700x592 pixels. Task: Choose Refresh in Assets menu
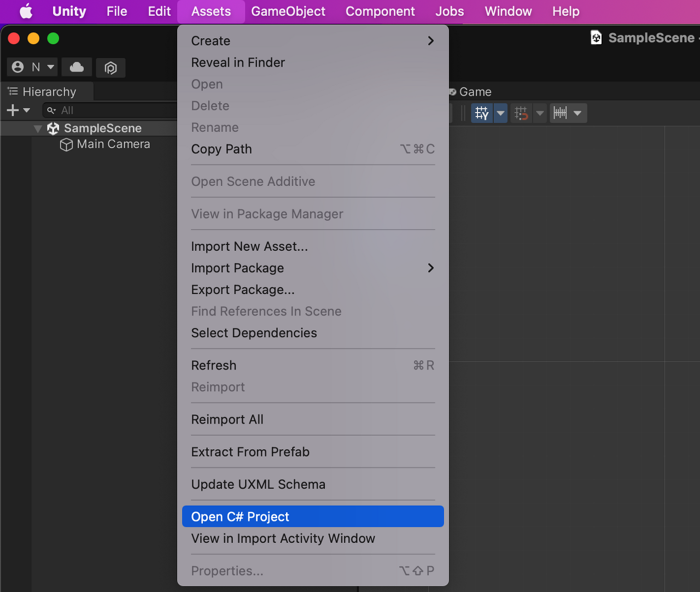point(313,365)
